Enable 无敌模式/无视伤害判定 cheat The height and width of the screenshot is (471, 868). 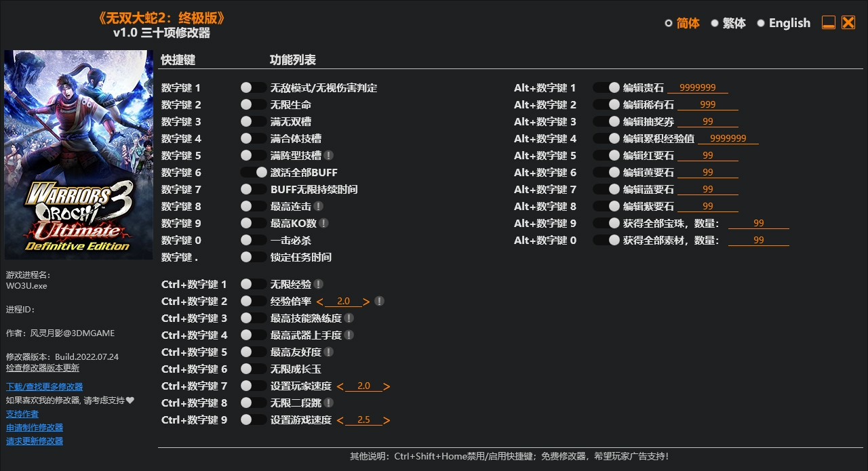[254, 87]
